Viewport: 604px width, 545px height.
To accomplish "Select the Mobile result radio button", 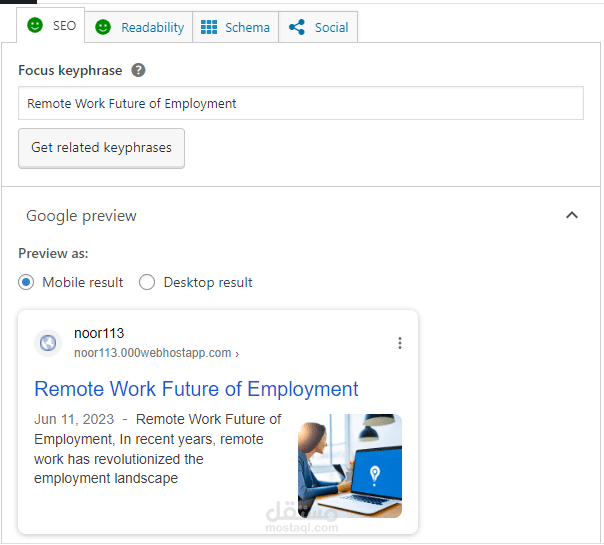I will pos(26,282).
